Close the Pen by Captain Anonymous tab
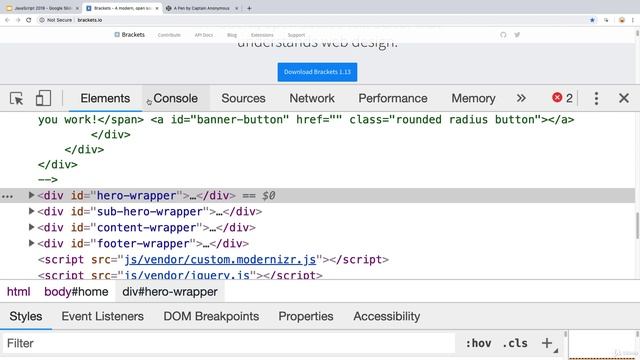 click(x=236, y=8)
